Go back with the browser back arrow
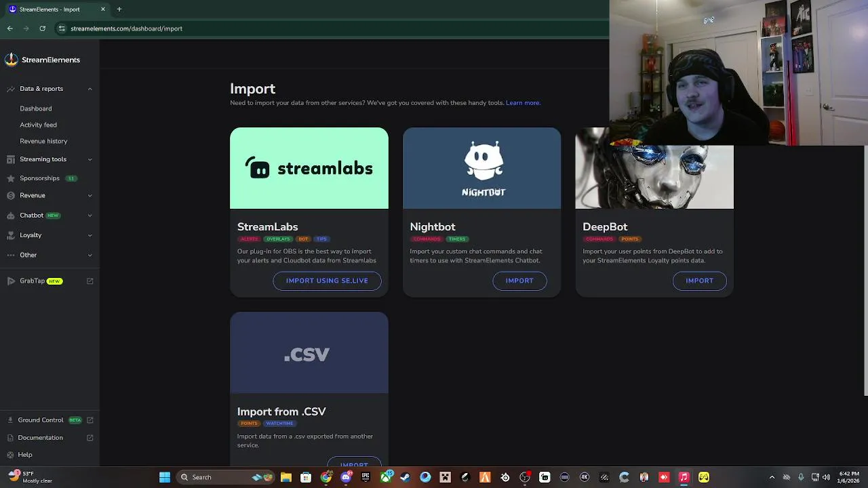 (10, 28)
